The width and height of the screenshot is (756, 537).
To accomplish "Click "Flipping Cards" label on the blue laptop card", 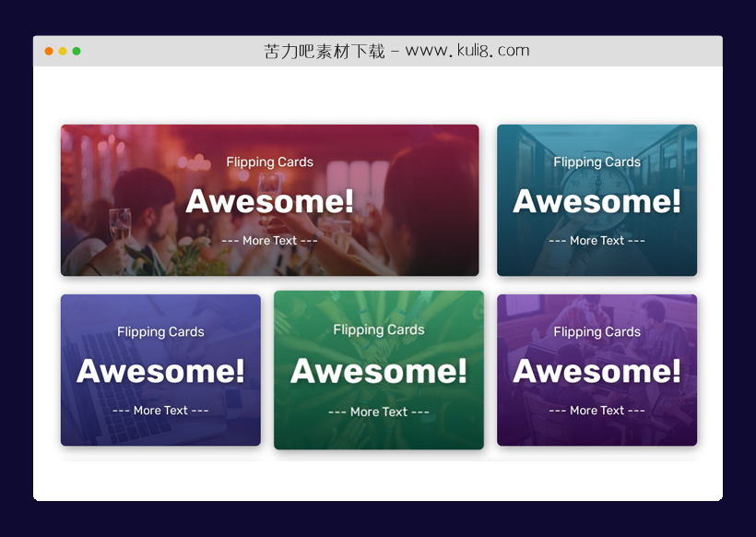I will (160, 332).
